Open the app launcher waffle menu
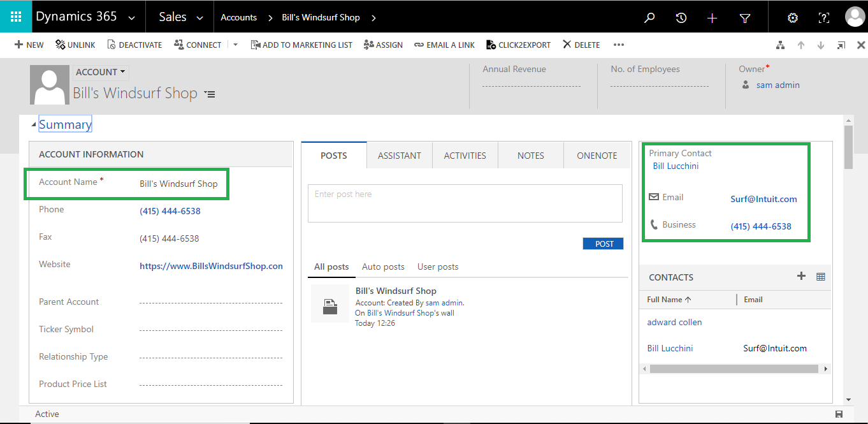Viewport: 868px width, 424px height. click(16, 17)
